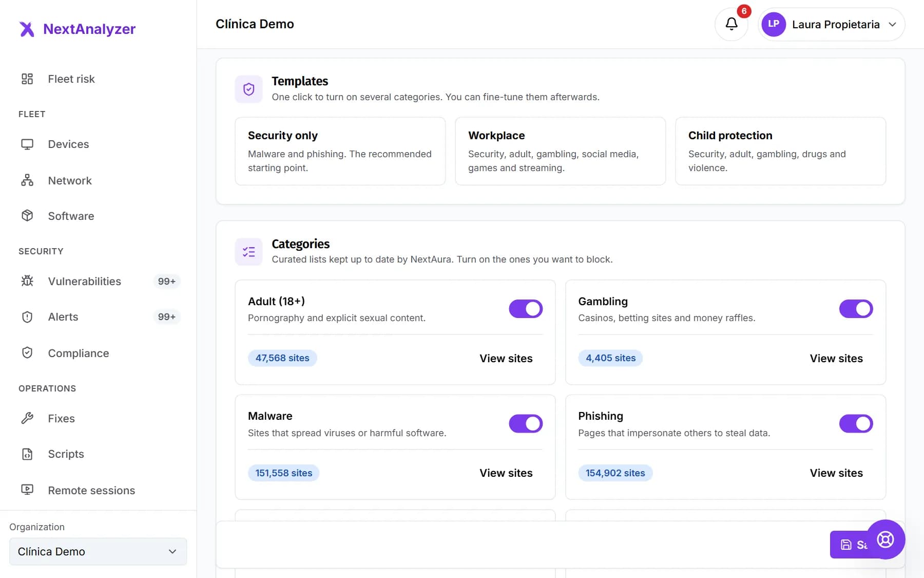
Task: Click the Laura Propietaria user name
Action: [x=836, y=24]
